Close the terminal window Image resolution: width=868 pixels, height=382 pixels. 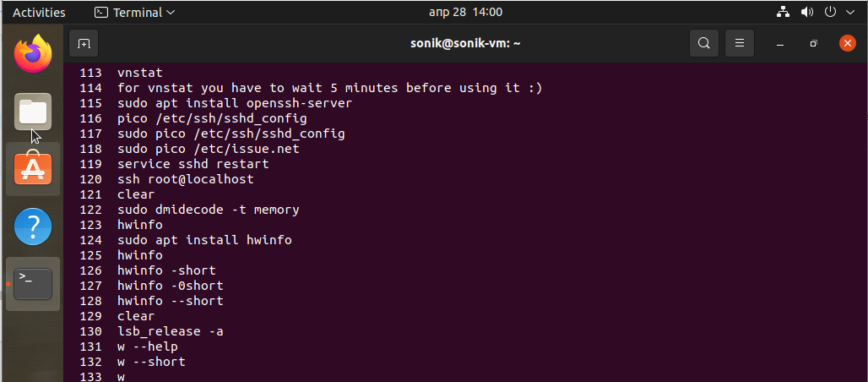coord(848,43)
